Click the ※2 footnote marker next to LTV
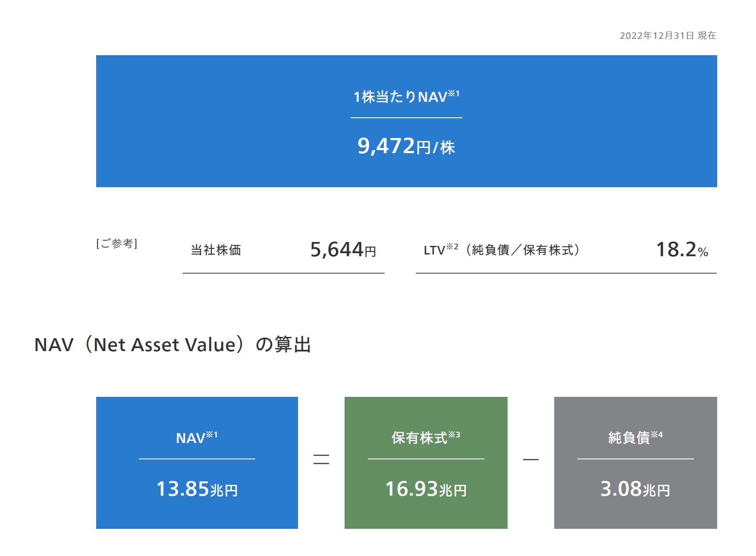The width and height of the screenshot is (756, 556). [452, 247]
